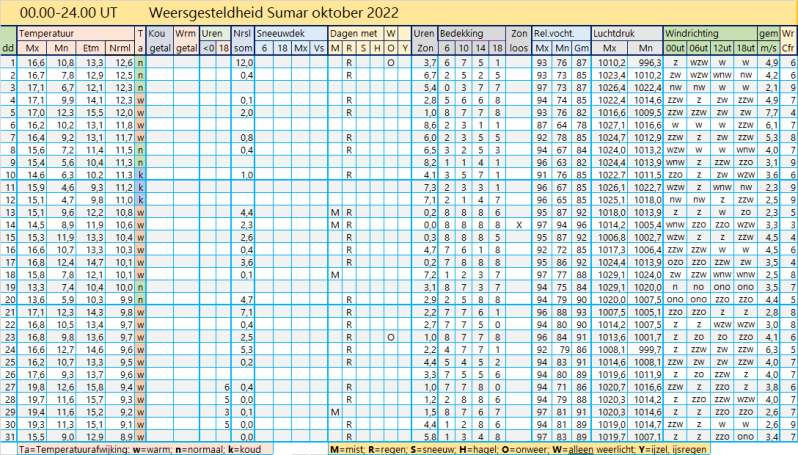Select the '<0' hours subheader
The image size is (798, 455).
point(208,48)
